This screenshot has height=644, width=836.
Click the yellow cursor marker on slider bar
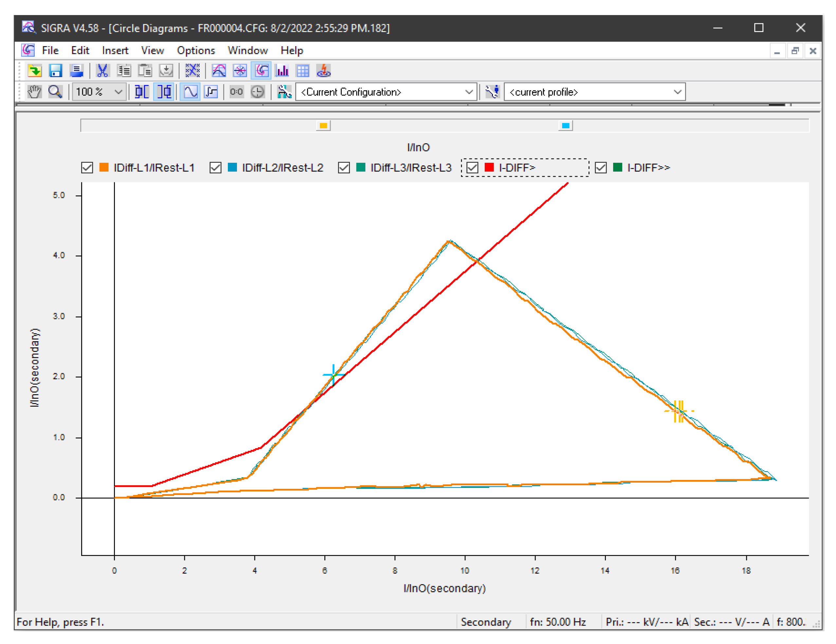pos(323,126)
